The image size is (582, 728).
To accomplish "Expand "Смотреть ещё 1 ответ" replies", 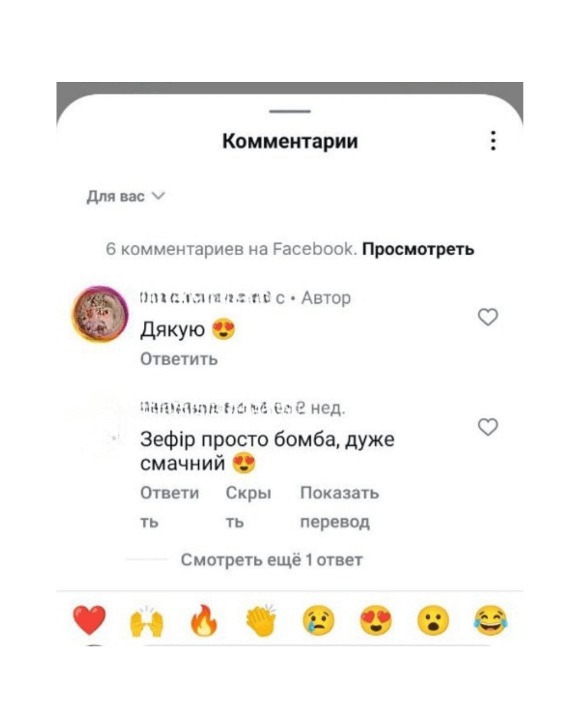I will coord(271,560).
